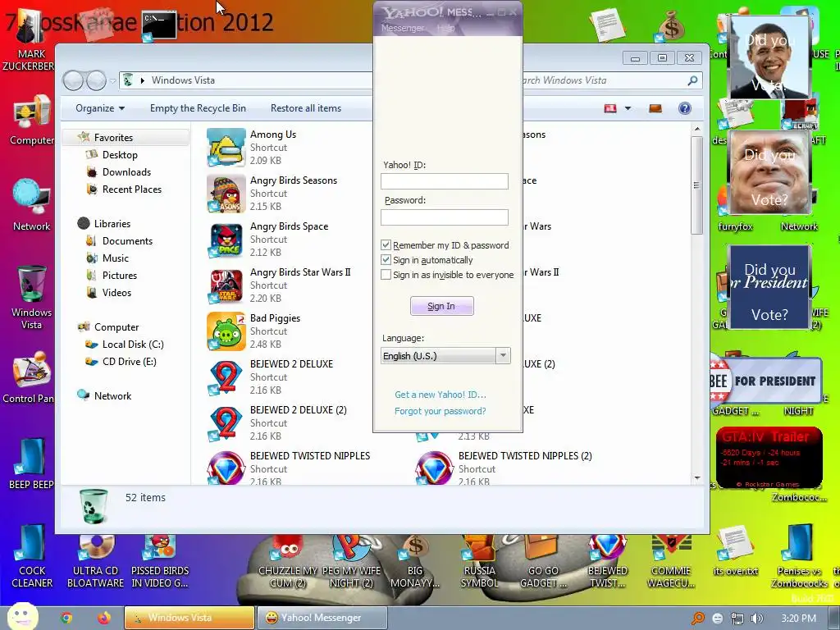840x630 pixels.
Task: Click the Explorer help question mark icon
Action: click(x=685, y=108)
